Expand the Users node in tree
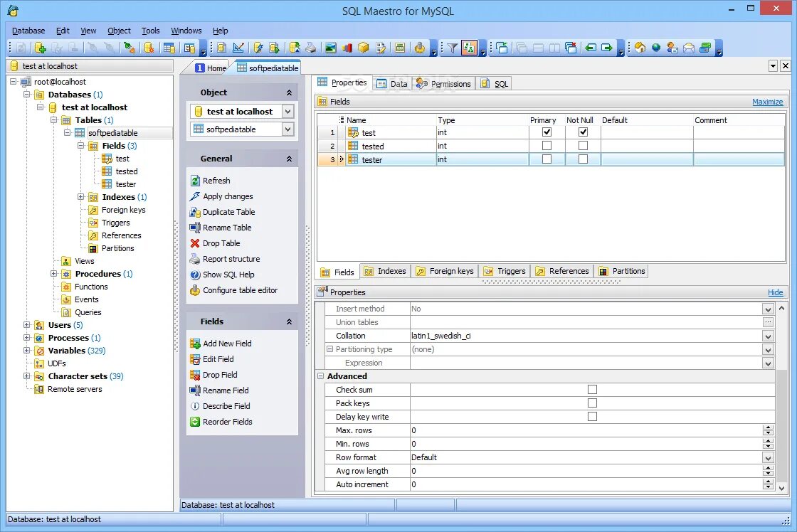 (x=27, y=325)
